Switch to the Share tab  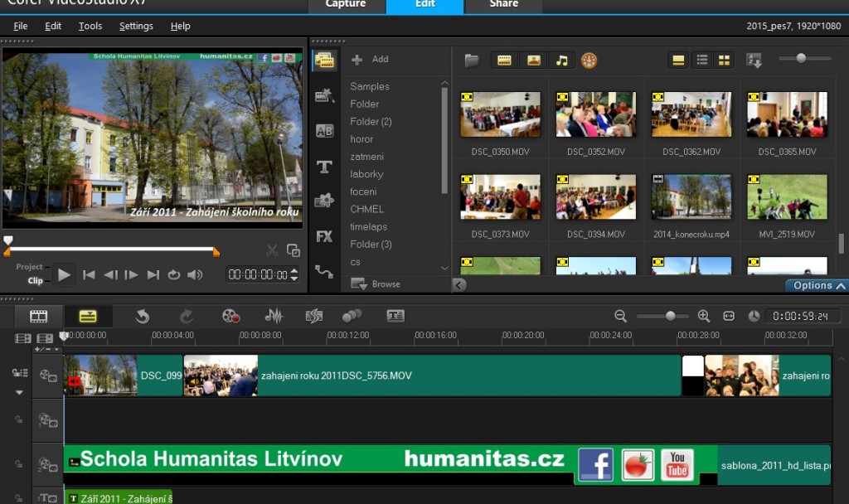click(503, 4)
